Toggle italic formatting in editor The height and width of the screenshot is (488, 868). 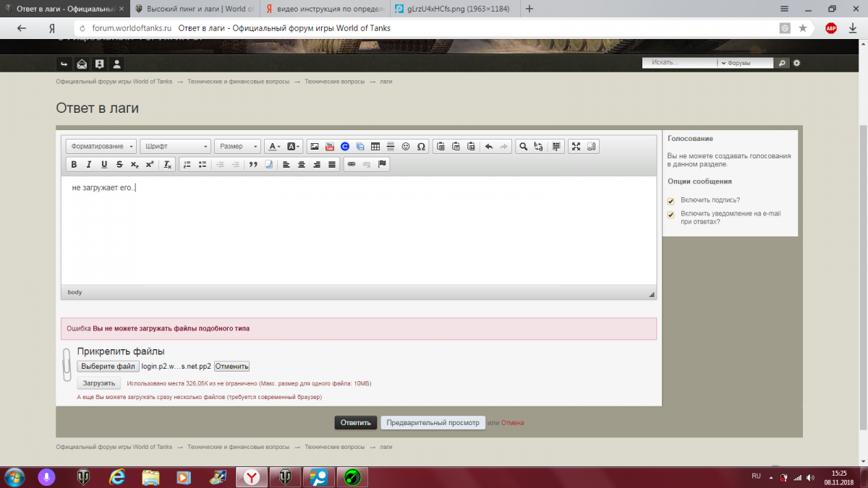point(89,164)
